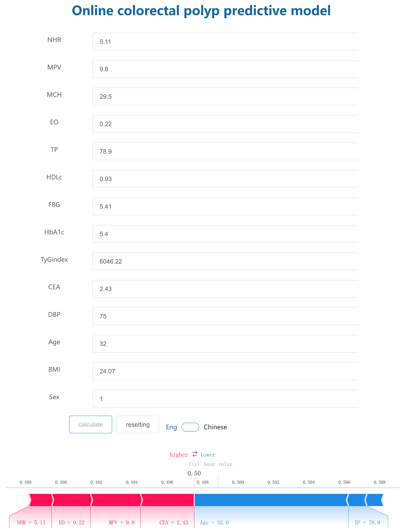Click into the EO field
Image resolution: width=404 pixels, height=532 pixels.
pyautogui.click(x=225, y=124)
